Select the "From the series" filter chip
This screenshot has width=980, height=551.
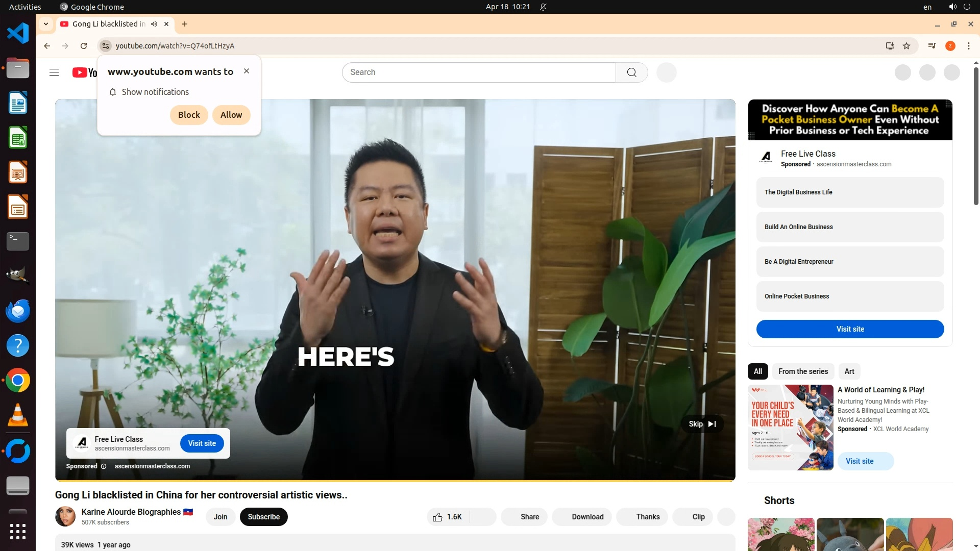(x=803, y=371)
